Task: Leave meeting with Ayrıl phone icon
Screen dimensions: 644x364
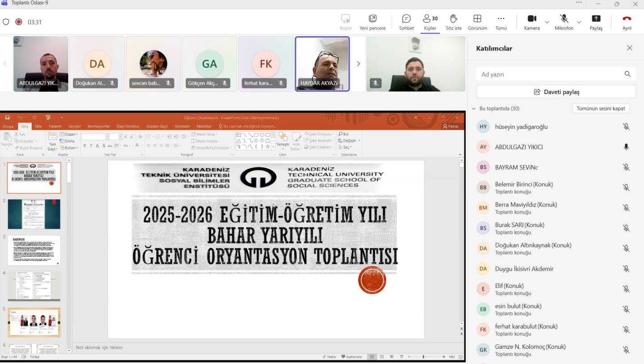Action: (x=627, y=19)
